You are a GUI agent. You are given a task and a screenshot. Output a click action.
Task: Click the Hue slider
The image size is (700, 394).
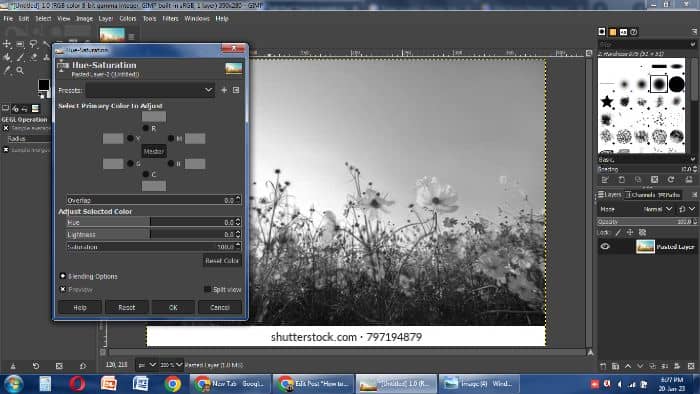click(x=153, y=222)
